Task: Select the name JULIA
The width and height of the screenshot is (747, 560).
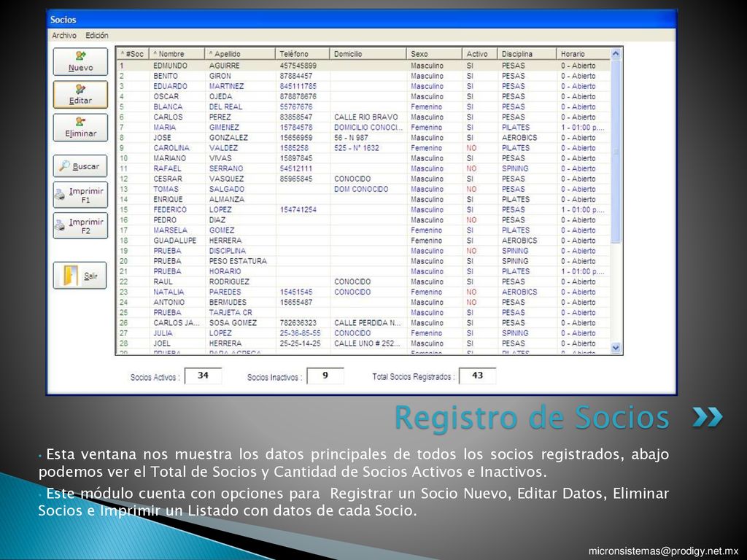Action: (x=163, y=333)
